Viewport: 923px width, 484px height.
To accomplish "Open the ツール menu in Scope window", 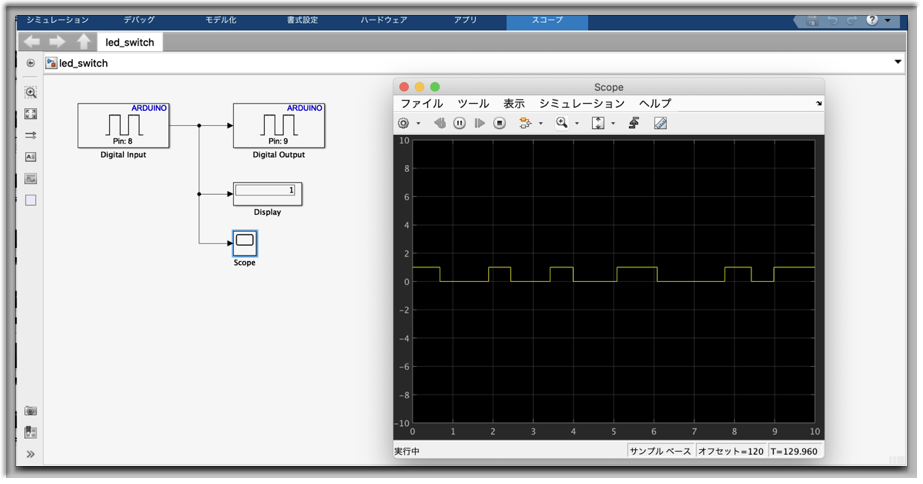I will [x=473, y=104].
